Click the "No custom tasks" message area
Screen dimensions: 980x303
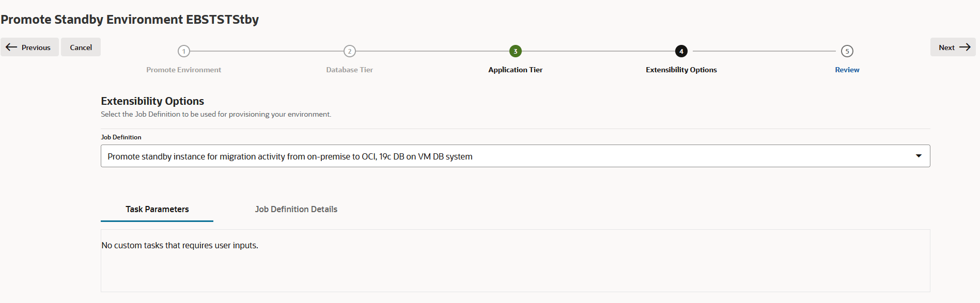pyautogui.click(x=180, y=245)
